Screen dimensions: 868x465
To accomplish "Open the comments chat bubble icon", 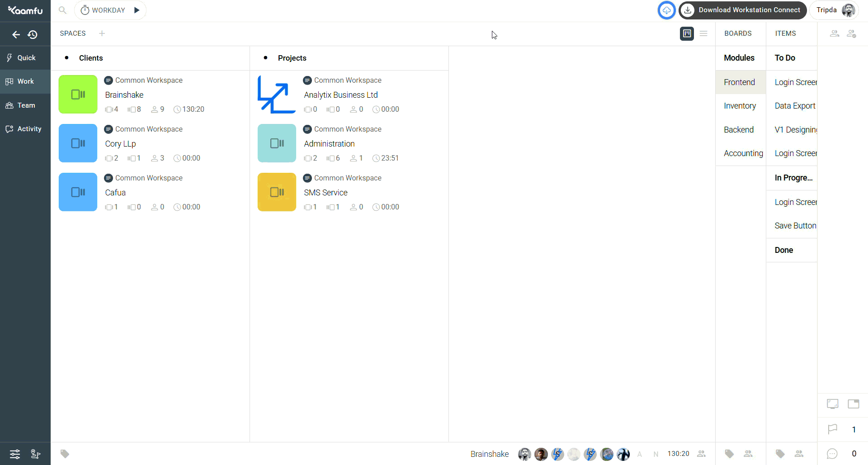I will pos(832,454).
